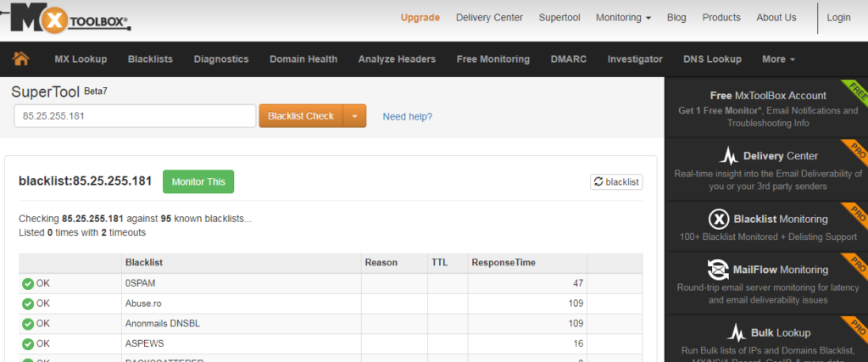Click the MailFlow Monitoring envelope icon

coord(718,270)
